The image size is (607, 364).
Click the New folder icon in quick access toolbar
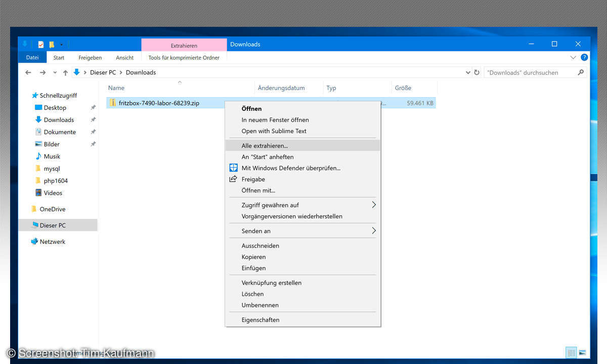(x=52, y=44)
